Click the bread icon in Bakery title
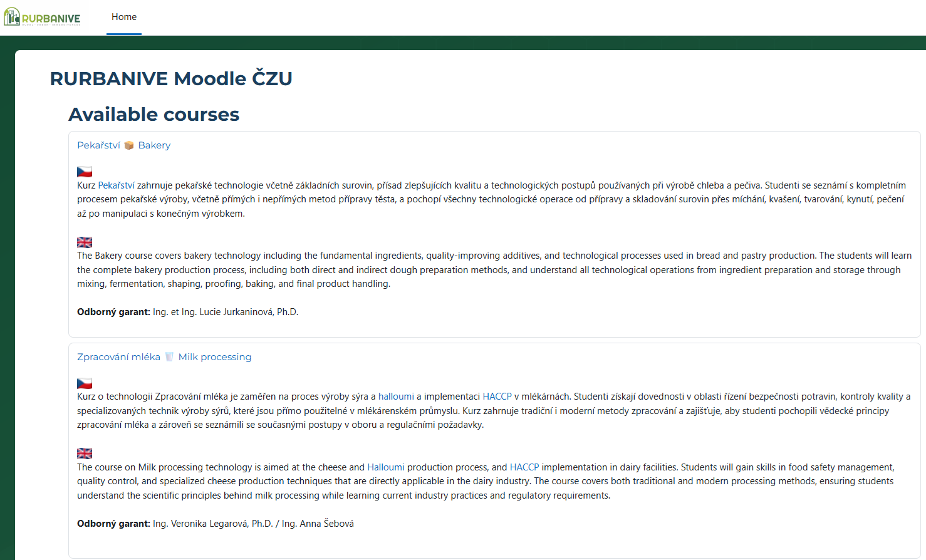Viewport: 926px width, 560px height. 129,145
